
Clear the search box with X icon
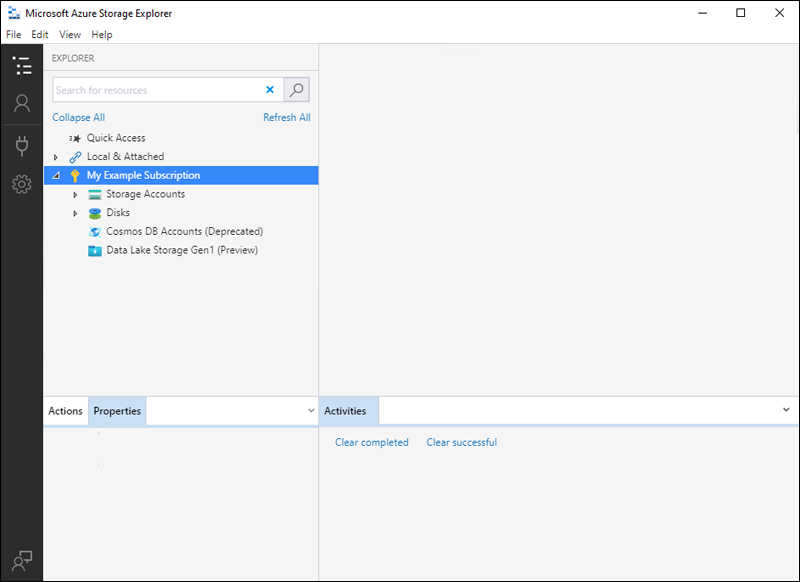(270, 90)
